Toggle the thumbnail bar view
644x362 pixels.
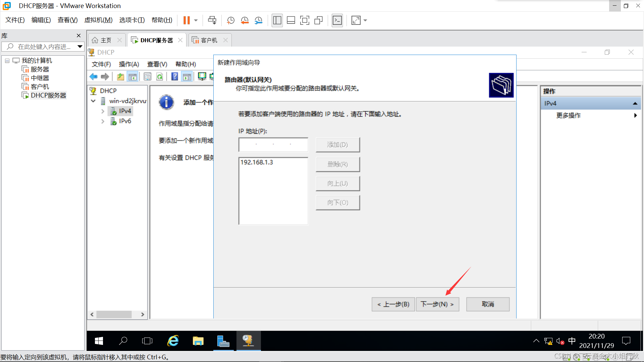[x=291, y=20]
